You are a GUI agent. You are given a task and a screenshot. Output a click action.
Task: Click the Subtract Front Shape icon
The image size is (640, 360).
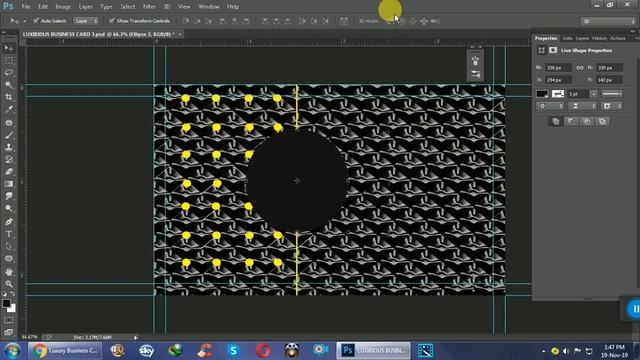(x=571, y=121)
